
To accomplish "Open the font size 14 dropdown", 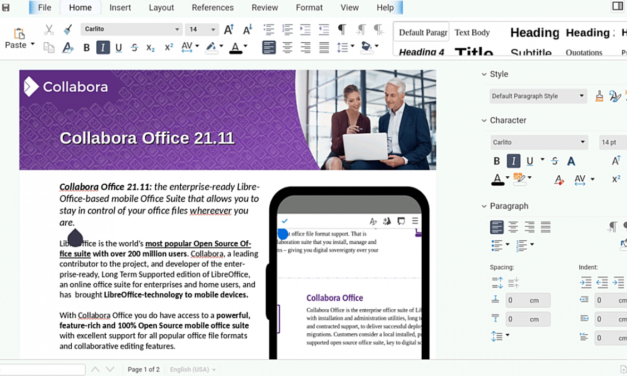I will point(213,29).
